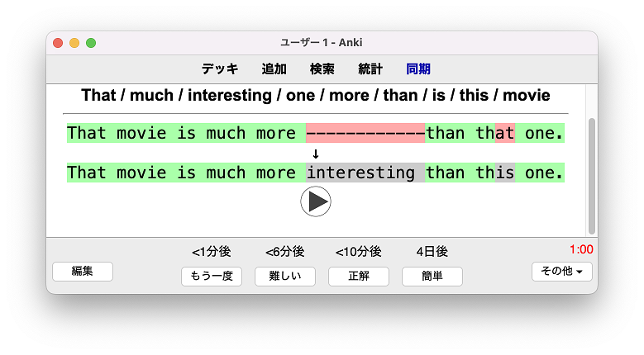644x355 pixels.
Task: Rate the card as 簡単
Action: (x=432, y=277)
